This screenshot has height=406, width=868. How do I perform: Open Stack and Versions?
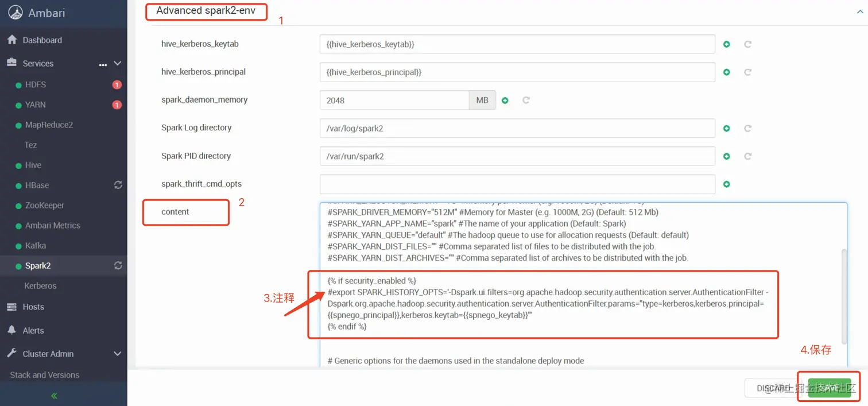[44, 375]
